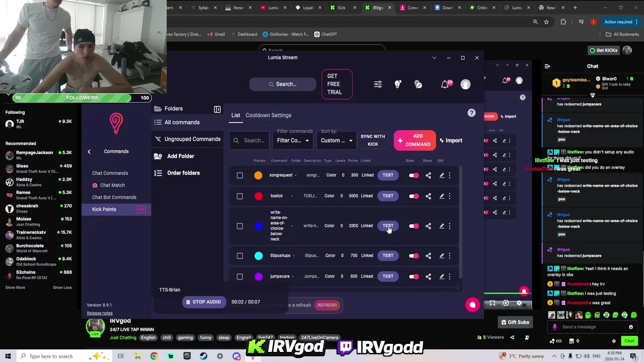The image size is (644, 362).
Task: Click the ADD COMMAND button
Action: 415,140
